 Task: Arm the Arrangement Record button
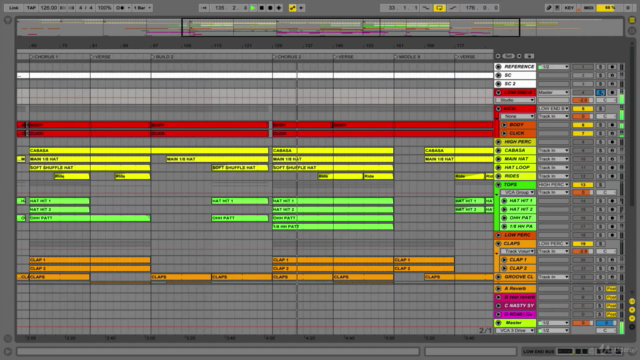pyautogui.click(x=270, y=8)
